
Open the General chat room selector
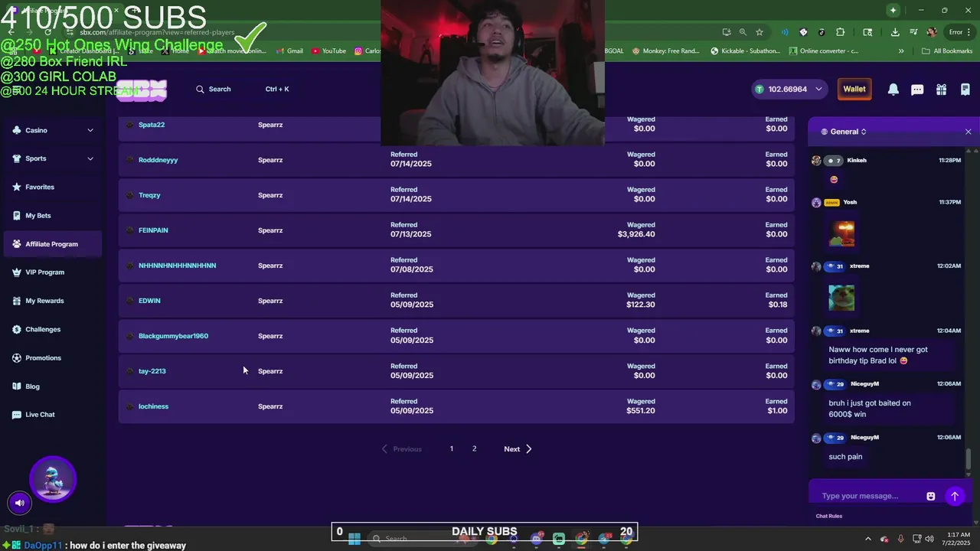tap(844, 132)
